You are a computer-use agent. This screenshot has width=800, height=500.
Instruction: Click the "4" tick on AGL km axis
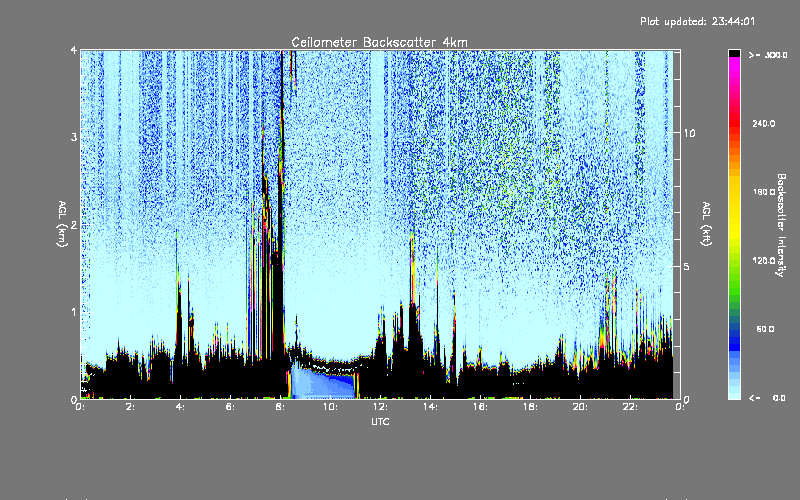(x=74, y=50)
